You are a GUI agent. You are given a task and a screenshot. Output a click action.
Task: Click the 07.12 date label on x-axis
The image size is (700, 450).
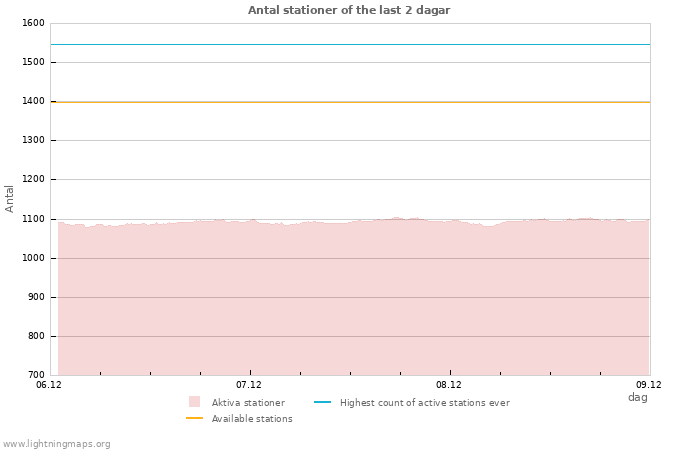249,385
